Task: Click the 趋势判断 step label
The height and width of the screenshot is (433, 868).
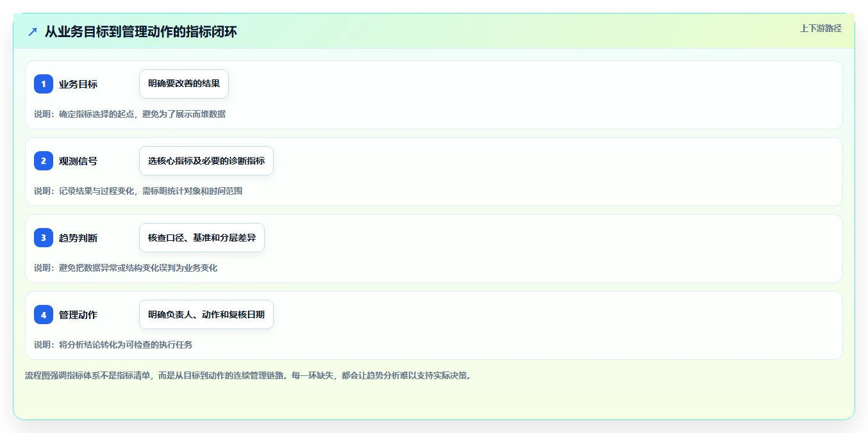Action: pos(78,238)
